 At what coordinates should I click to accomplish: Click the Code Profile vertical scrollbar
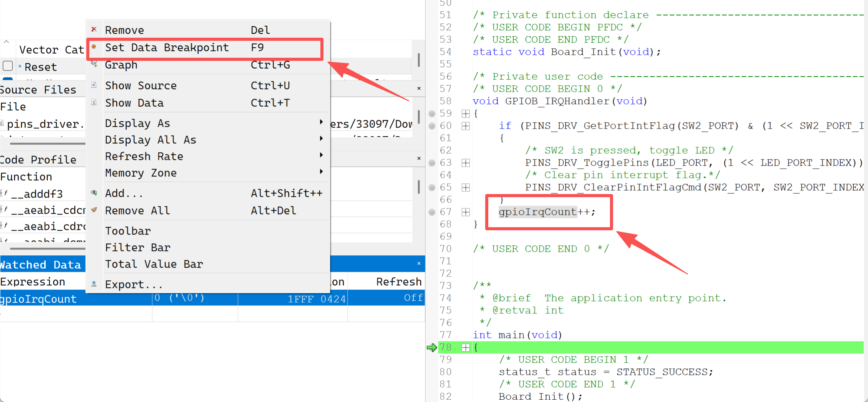click(419, 187)
